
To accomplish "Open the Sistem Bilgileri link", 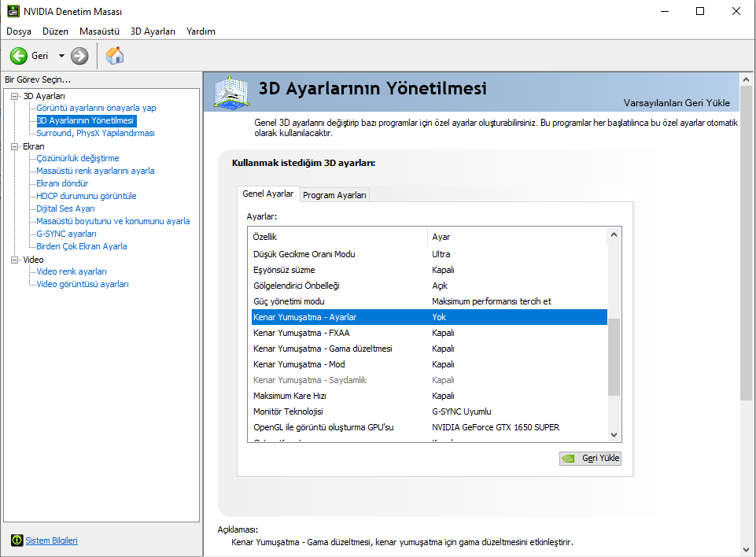I will (x=52, y=540).
